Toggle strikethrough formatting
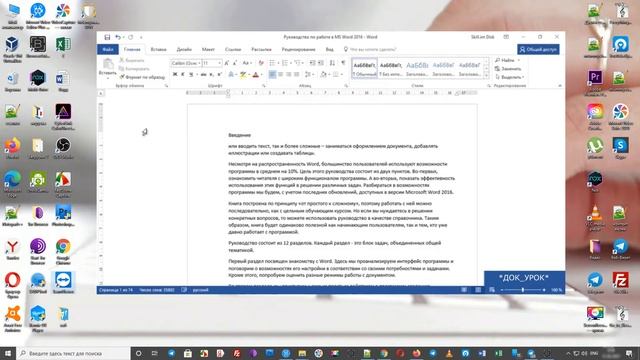Image resolution: width=640 pixels, height=360 pixels. 203,74
